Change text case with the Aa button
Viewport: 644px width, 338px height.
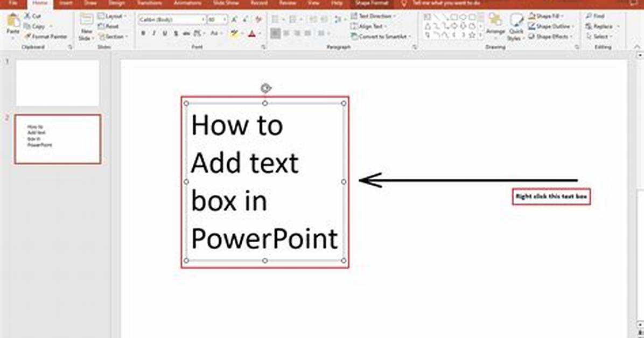click(215, 33)
